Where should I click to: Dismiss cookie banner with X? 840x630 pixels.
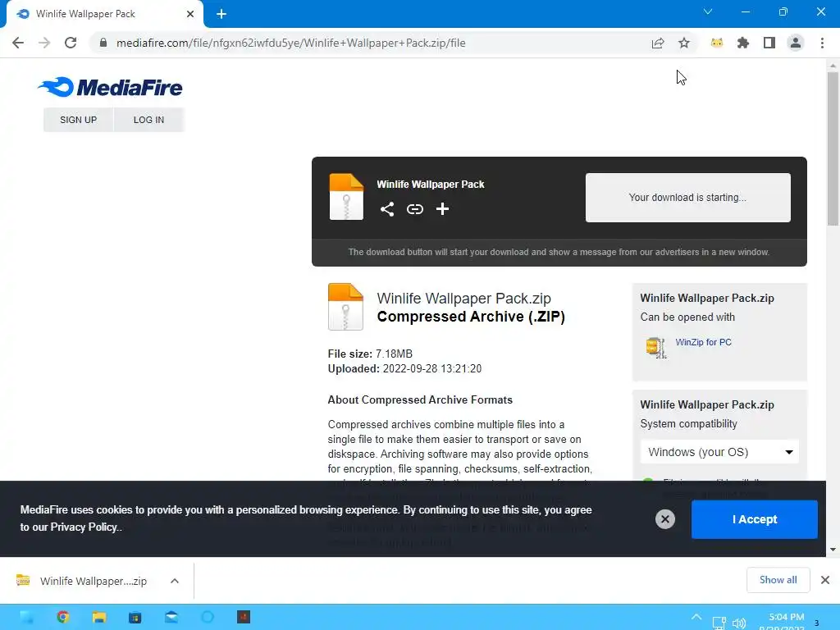tap(664, 518)
